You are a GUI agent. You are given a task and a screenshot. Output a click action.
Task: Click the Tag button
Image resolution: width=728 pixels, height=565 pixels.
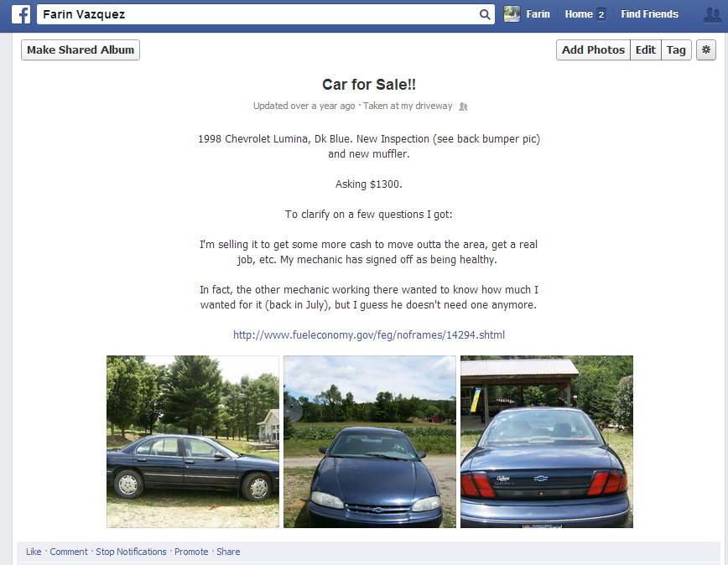676,49
